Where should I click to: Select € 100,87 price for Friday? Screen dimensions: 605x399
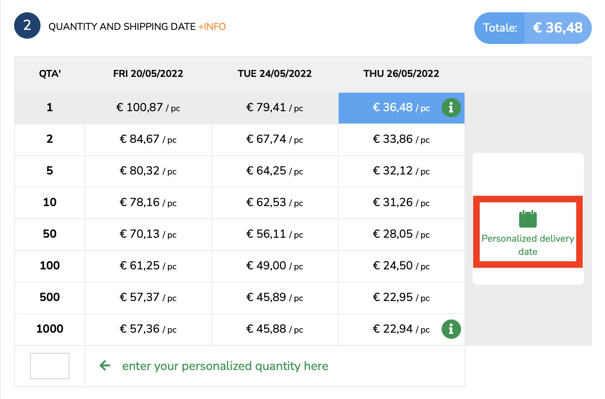148,108
